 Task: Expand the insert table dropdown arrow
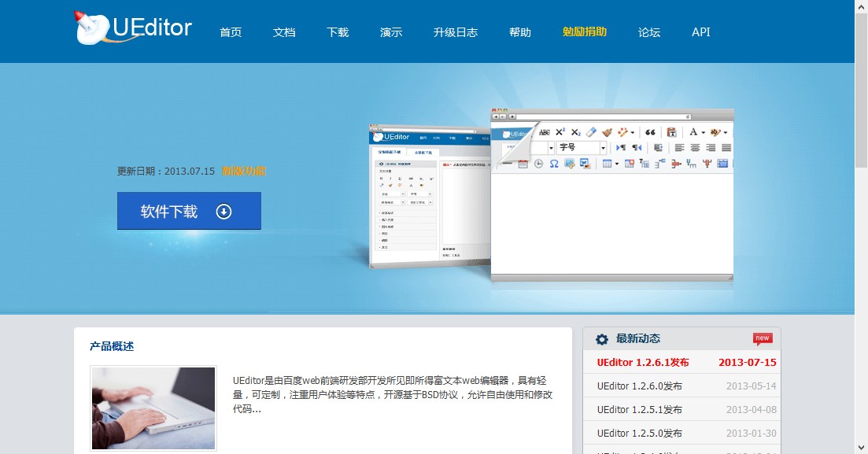[617, 164]
